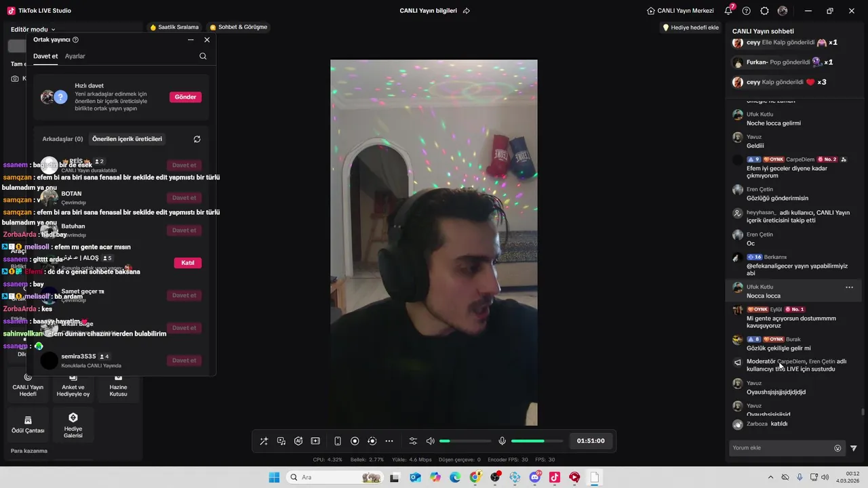The width and height of the screenshot is (868, 488).
Task: Switch to the Ayarlar tab
Action: [x=75, y=56]
